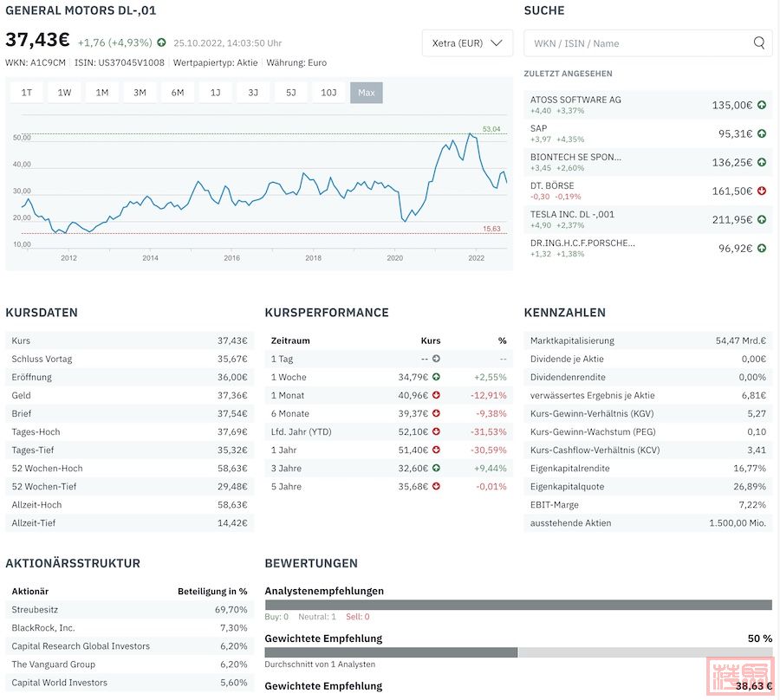
Task: Click the green arrow in ATOSS SOFTWARE AG row
Action: point(762,105)
